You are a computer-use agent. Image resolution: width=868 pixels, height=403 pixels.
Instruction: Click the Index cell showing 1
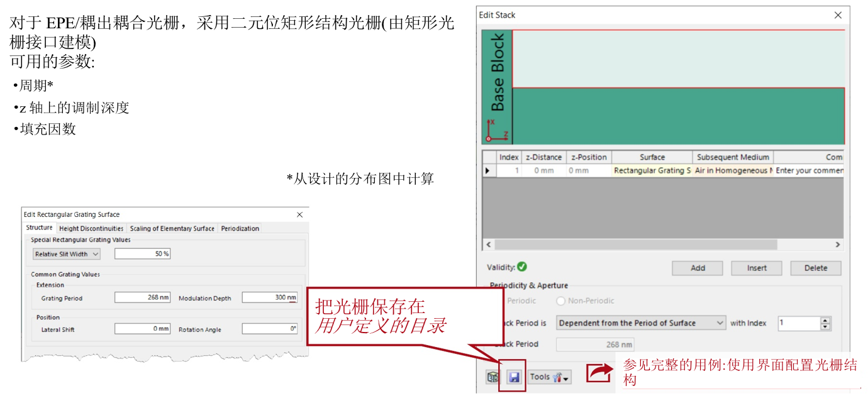509,170
